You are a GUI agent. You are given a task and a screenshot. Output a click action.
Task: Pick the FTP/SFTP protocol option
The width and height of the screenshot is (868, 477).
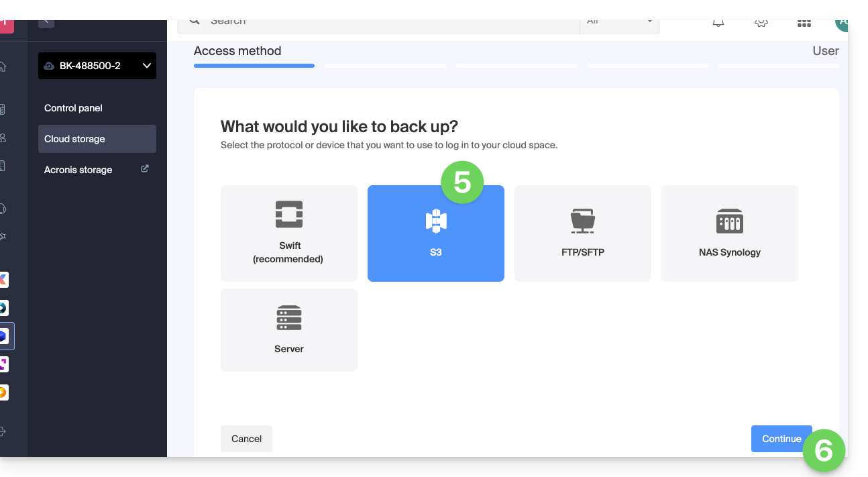click(x=582, y=233)
